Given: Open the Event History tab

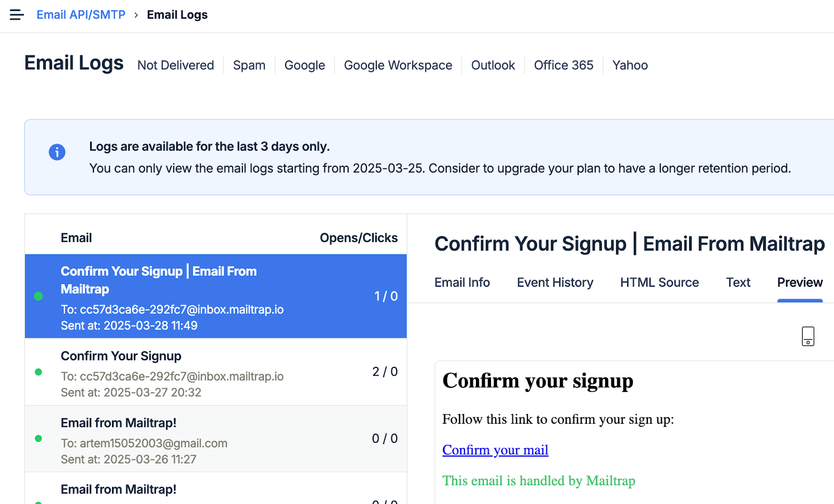Looking at the screenshot, I should (x=555, y=282).
